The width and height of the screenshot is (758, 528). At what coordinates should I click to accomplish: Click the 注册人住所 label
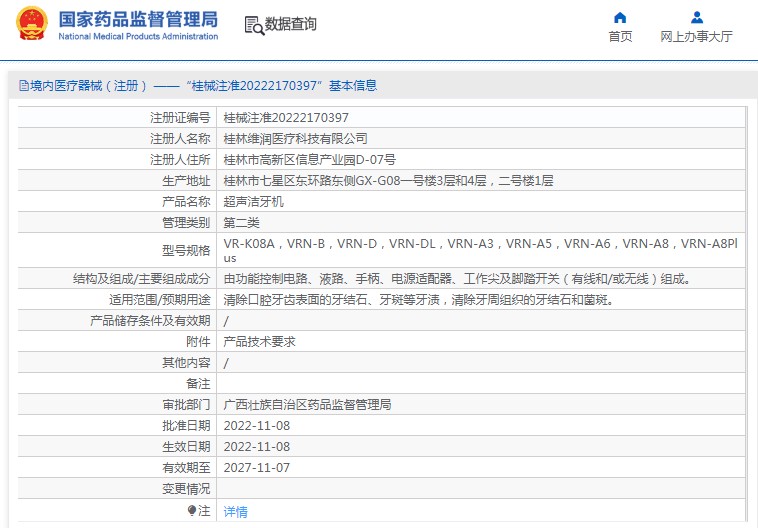pyautogui.click(x=180, y=160)
